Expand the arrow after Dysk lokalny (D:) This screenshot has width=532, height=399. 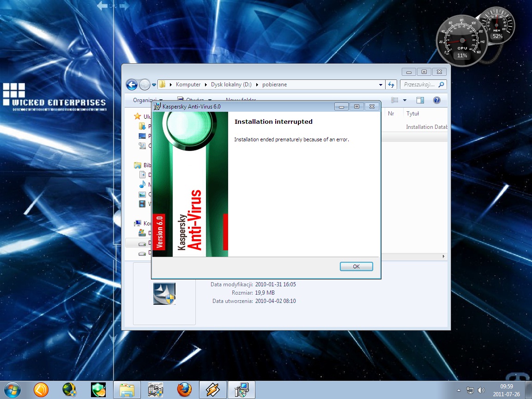click(257, 85)
